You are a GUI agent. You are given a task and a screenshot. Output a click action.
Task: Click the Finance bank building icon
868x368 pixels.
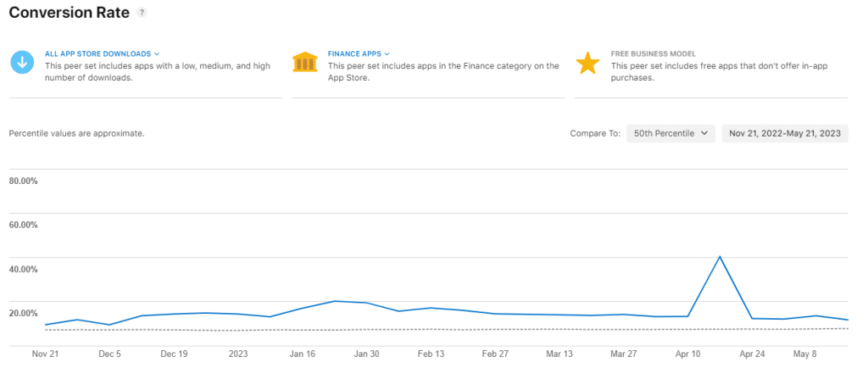(305, 62)
